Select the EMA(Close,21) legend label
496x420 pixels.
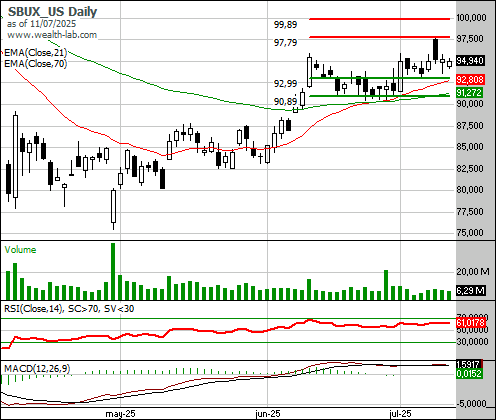[x=35, y=53]
